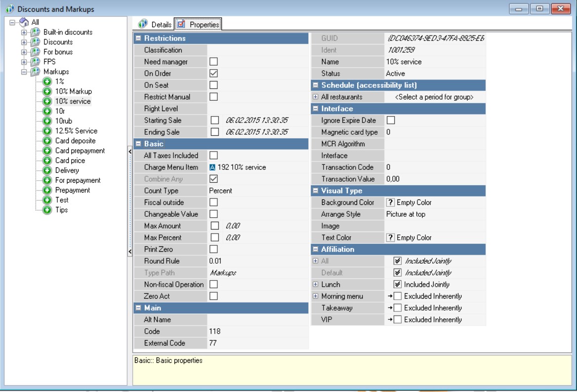Image resolution: width=577 pixels, height=392 pixels.
Task: Click the blue menu item icon by 192
Action: 212,167
